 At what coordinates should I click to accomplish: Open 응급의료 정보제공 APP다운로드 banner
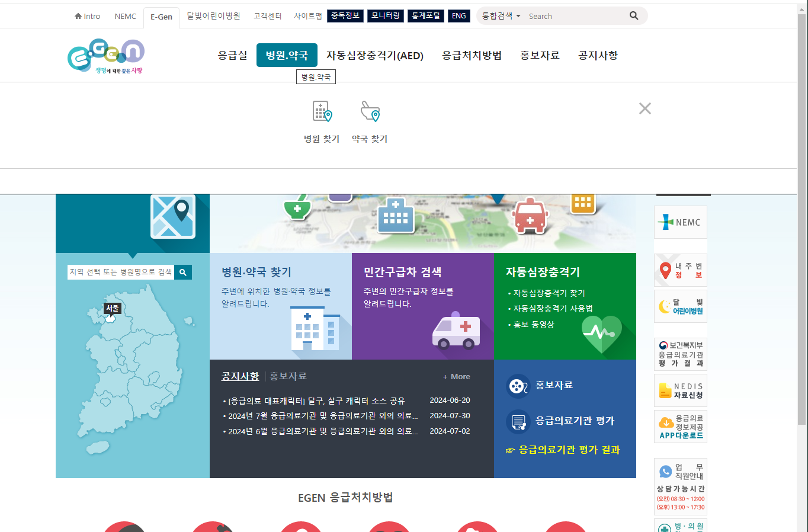(x=681, y=427)
